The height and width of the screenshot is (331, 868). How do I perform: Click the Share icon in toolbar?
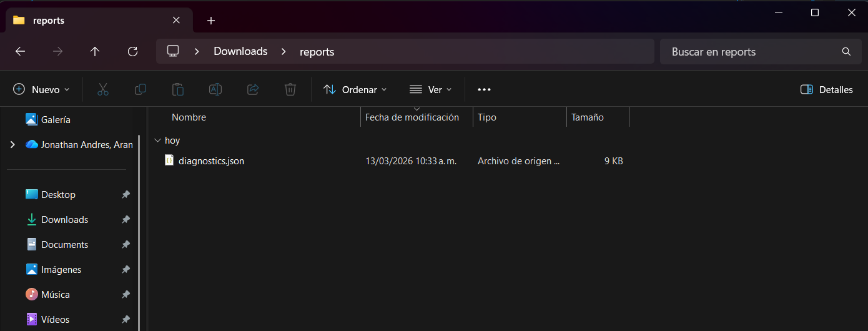click(253, 89)
